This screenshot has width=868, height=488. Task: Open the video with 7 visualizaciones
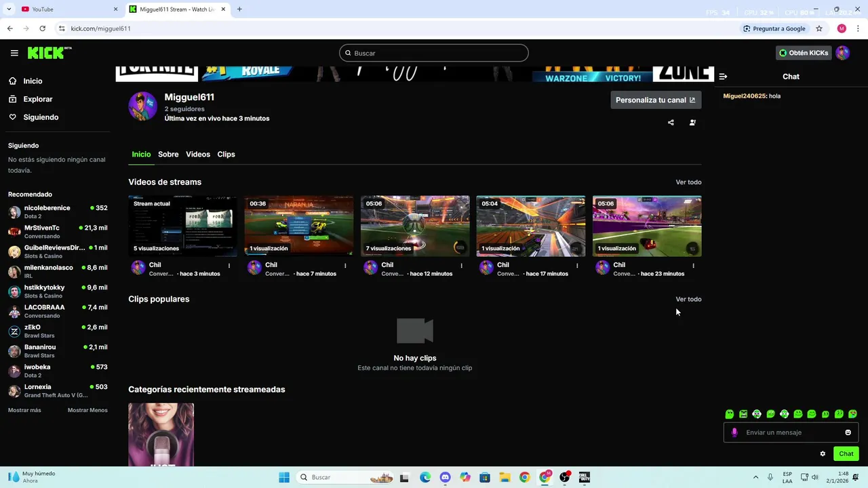[x=415, y=226]
